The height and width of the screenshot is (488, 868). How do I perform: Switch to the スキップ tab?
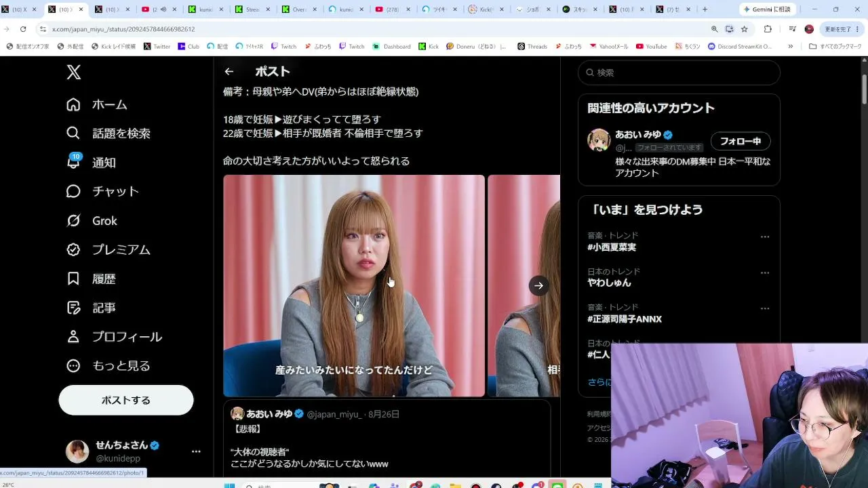pyautogui.click(x=579, y=9)
